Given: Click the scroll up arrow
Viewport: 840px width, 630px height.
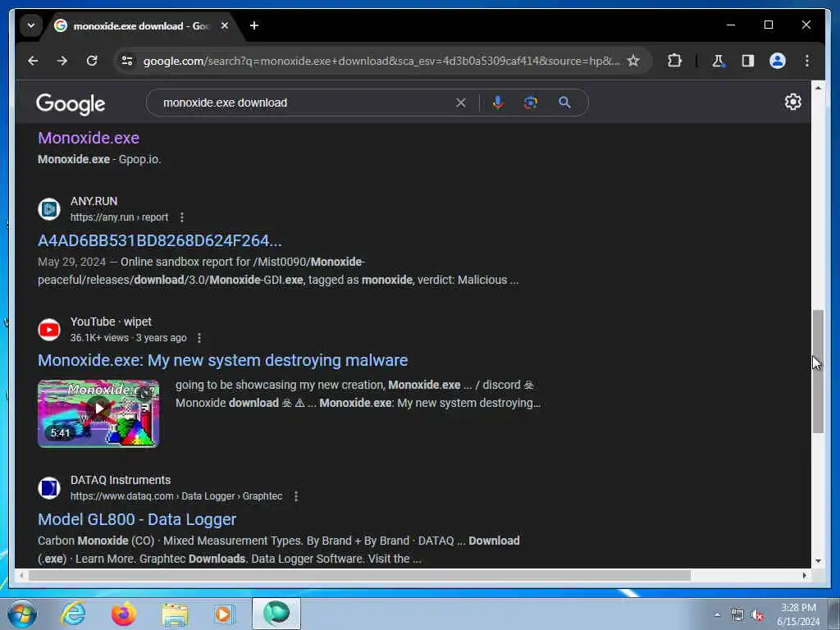Looking at the screenshot, I should pos(818,87).
